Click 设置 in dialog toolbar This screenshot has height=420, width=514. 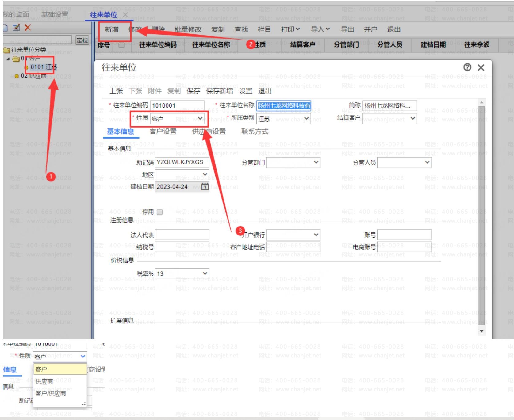coord(246,91)
